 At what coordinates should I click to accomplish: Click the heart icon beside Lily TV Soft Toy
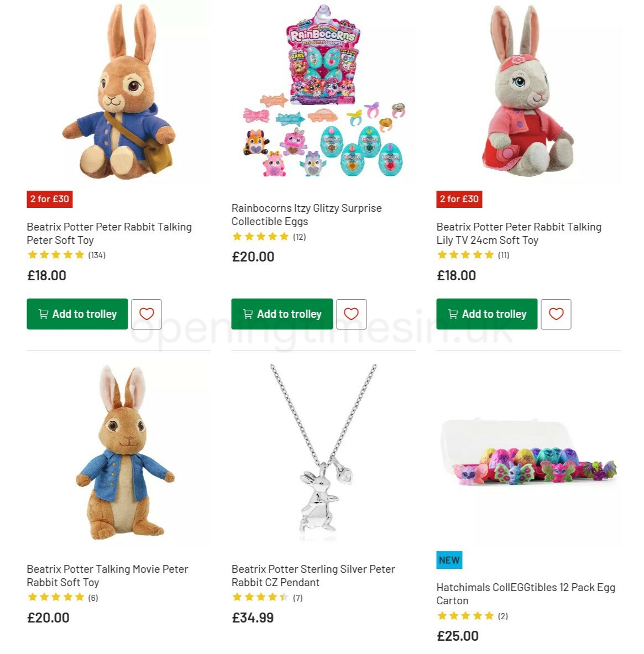click(x=556, y=313)
